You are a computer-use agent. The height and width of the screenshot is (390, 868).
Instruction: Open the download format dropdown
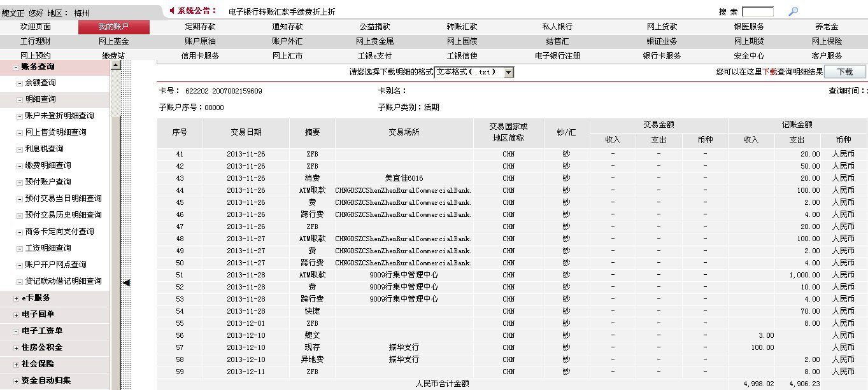508,73
